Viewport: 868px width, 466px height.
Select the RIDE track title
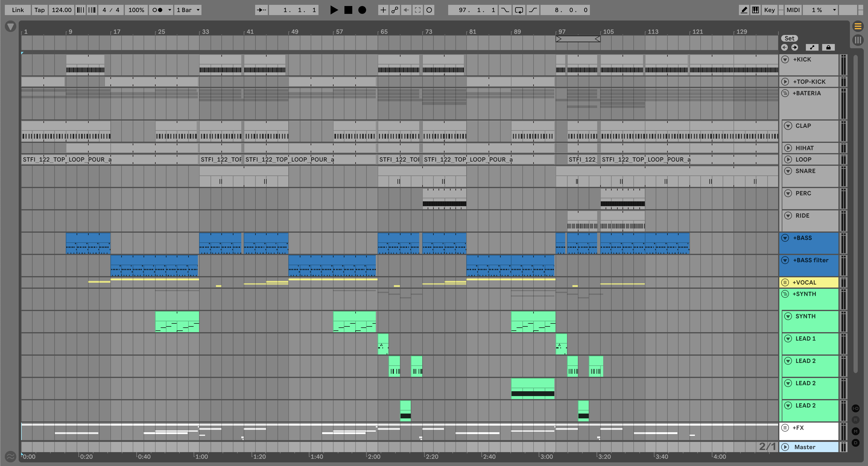click(x=802, y=216)
